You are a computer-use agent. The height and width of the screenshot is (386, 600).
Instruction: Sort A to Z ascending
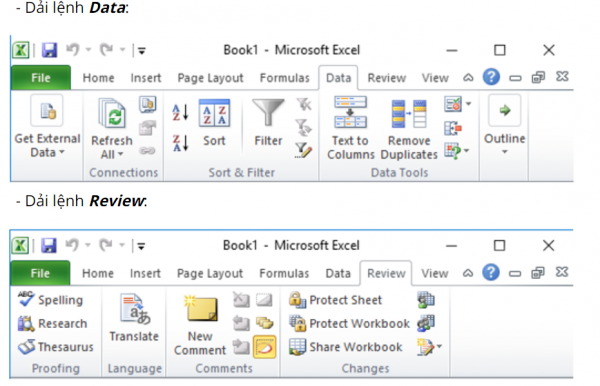pos(180,112)
